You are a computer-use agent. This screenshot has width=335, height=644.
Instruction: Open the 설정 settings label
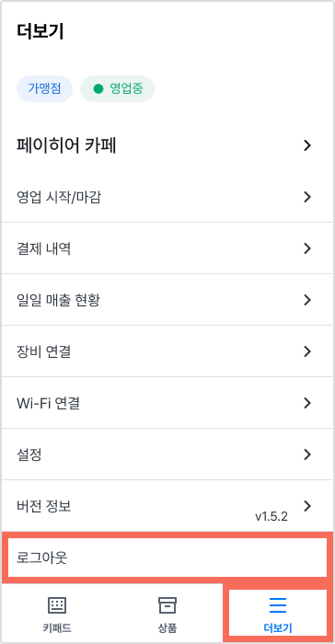point(29,454)
